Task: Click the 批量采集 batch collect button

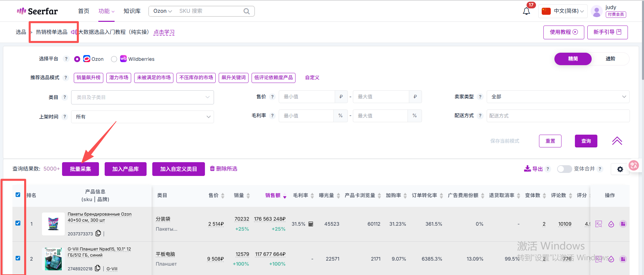Action: click(80, 169)
